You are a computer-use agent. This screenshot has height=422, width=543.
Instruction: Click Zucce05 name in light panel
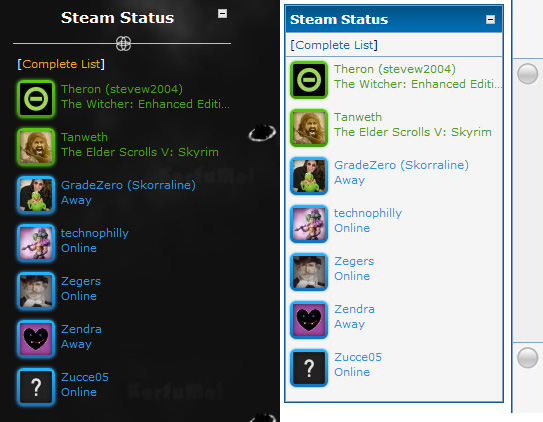[358, 357]
